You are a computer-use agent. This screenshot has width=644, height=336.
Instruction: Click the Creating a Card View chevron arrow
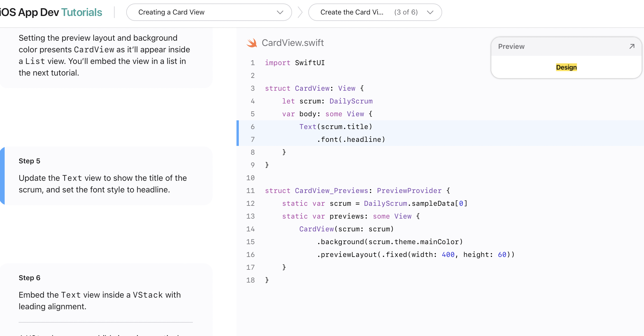pos(280,12)
